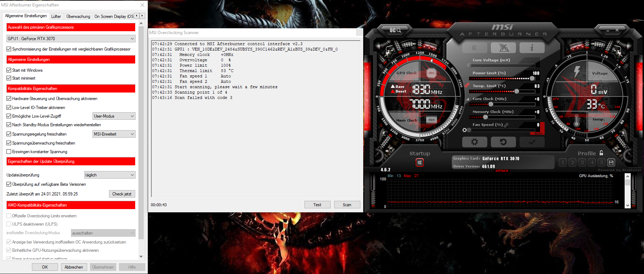The image size is (644, 274).
Task: Toggle the fan speed sync link icon
Action: pyautogui.click(x=506, y=125)
